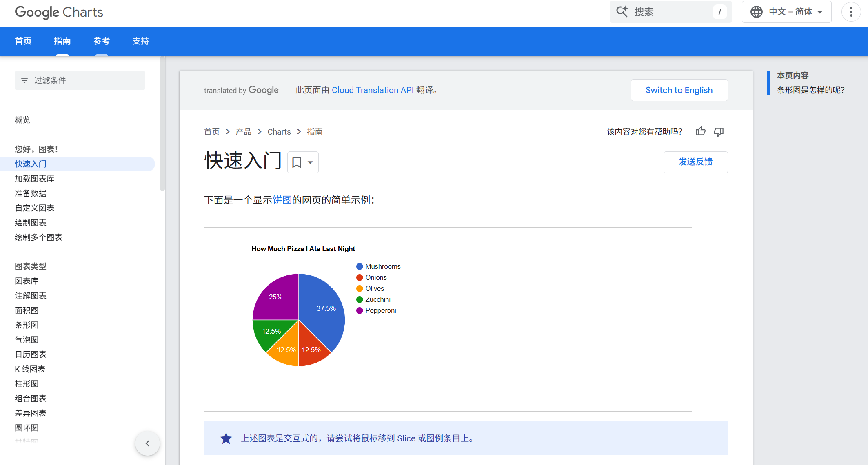Image resolution: width=868 pixels, height=465 pixels.
Task: Open 注解图表 in the sidebar
Action: pos(31,296)
